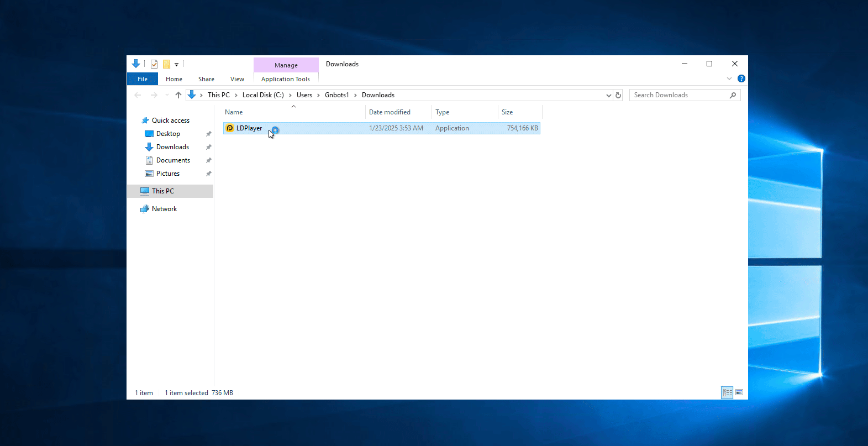Select the LDPlayer file name
This screenshot has width=868, height=446.
click(249, 128)
